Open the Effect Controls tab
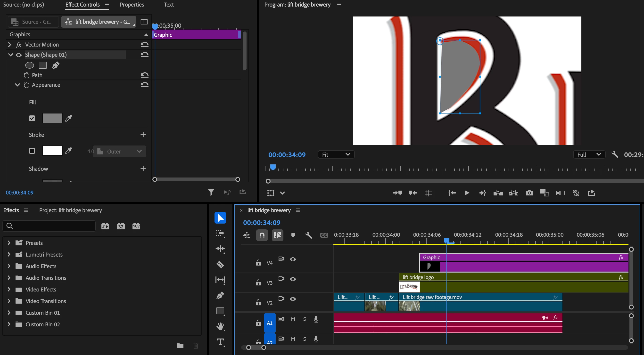Image resolution: width=644 pixels, height=355 pixels. coord(83,5)
